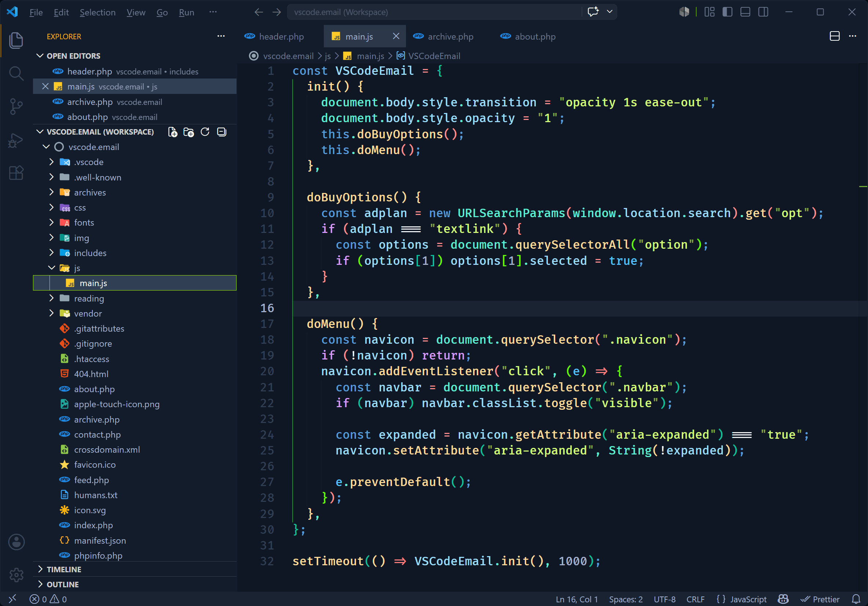Open the Extensions view

click(16, 173)
